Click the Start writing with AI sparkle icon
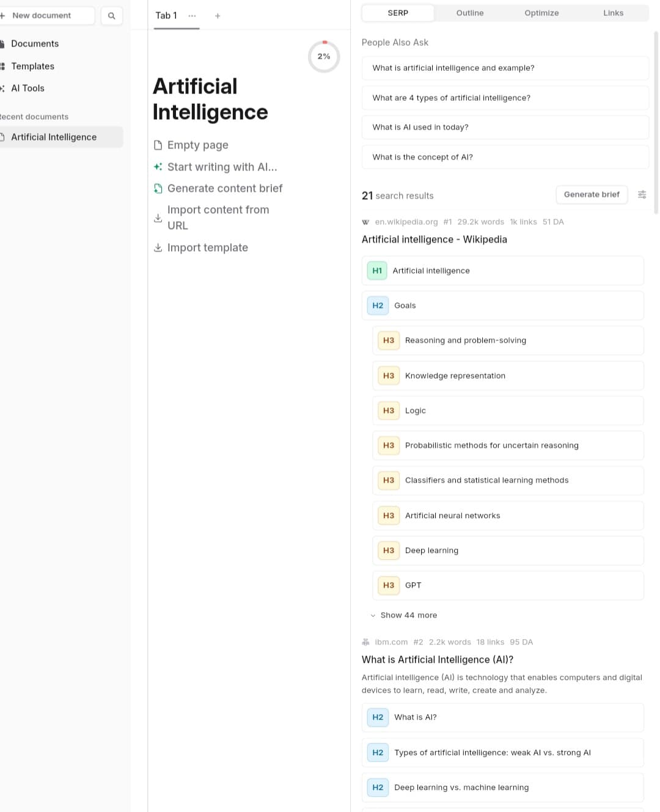The image size is (660, 812). (158, 167)
